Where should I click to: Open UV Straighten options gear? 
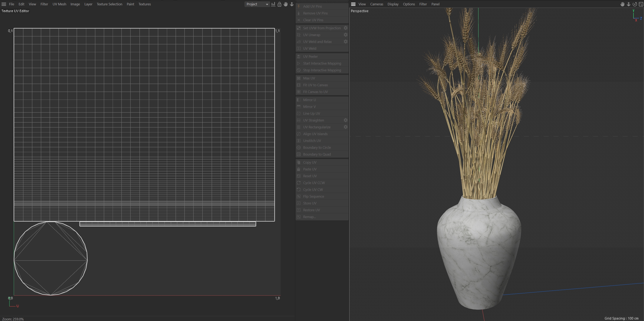click(x=345, y=120)
